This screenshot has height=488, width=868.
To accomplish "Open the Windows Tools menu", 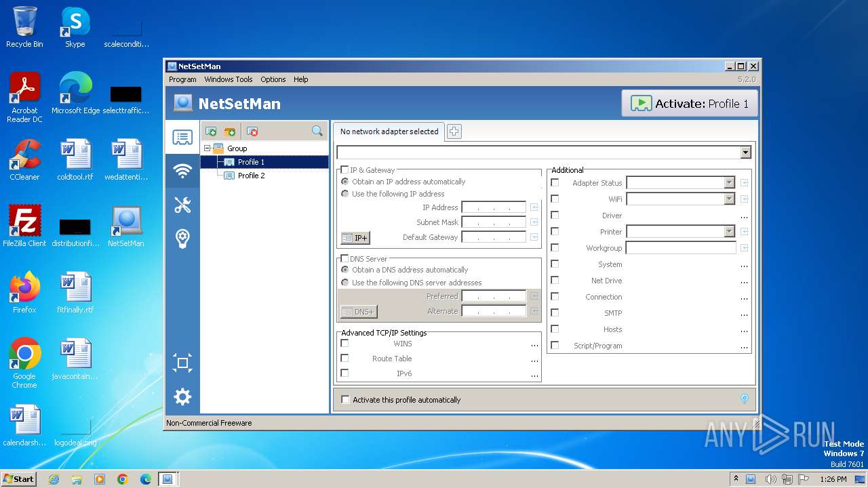I will [229, 79].
